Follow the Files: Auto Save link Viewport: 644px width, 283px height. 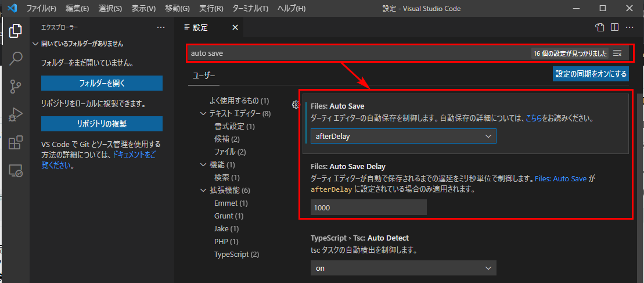click(x=562, y=179)
